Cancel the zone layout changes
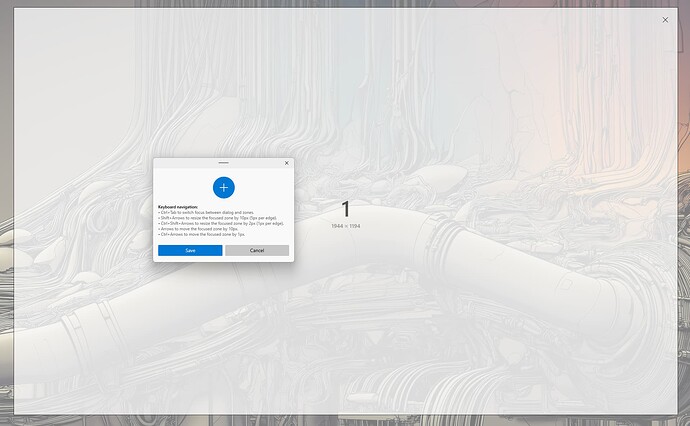This screenshot has width=690, height=426. point(257,250)
